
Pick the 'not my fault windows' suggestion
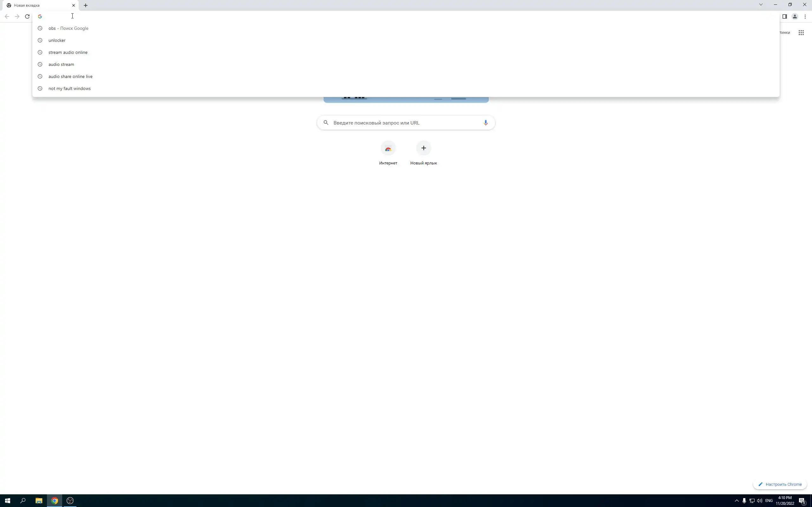point(69,88)
